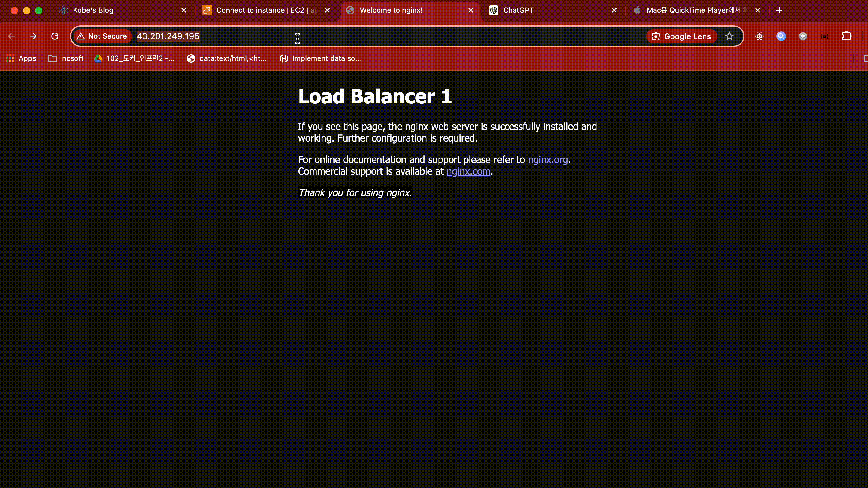
Task: Minimize the window with the yellow button
Action: 27,11
